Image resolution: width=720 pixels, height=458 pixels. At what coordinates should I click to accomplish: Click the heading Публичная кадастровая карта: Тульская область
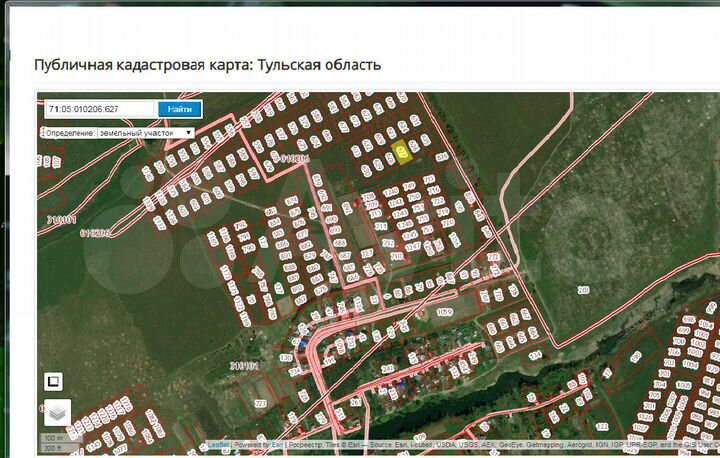(x=208, y=65)
